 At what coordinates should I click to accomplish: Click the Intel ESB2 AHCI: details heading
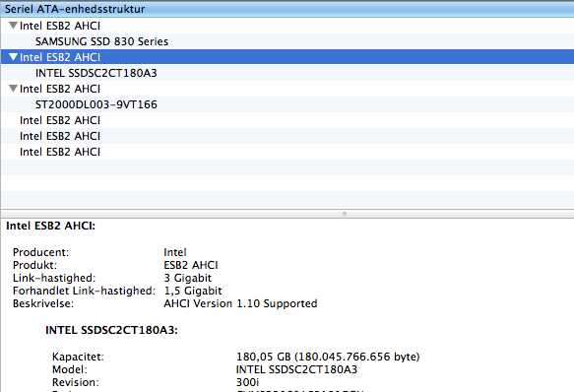click(x=50, y=226)
